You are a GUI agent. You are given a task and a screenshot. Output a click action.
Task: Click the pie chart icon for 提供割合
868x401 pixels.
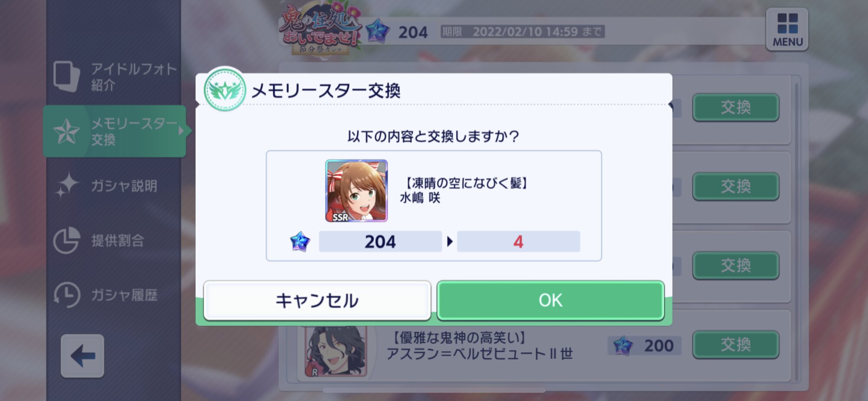(x=66, y=240)
